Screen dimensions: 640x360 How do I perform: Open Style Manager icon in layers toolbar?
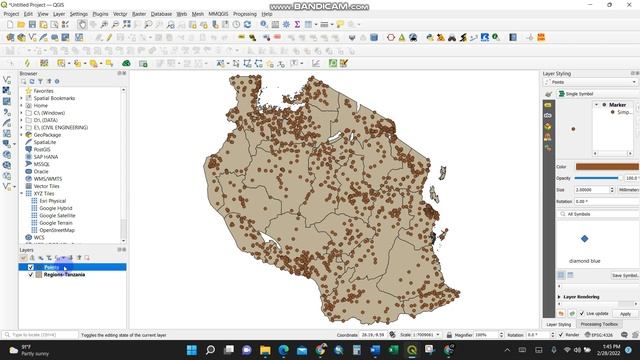[x=23, y=258]
